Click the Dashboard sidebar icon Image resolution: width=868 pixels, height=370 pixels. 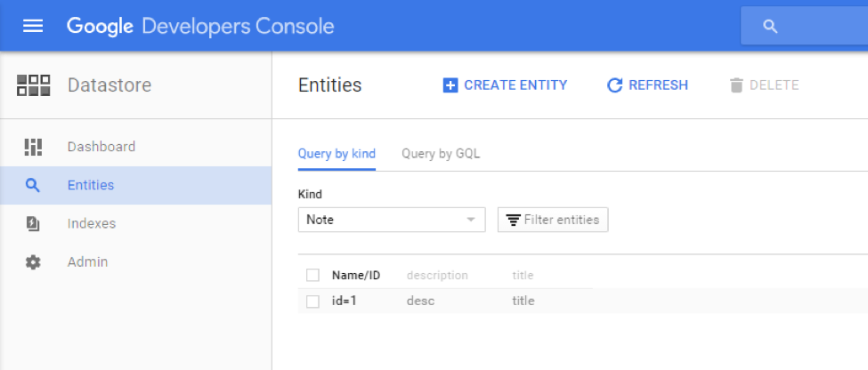pyautogui.click(x=33, y=147)
